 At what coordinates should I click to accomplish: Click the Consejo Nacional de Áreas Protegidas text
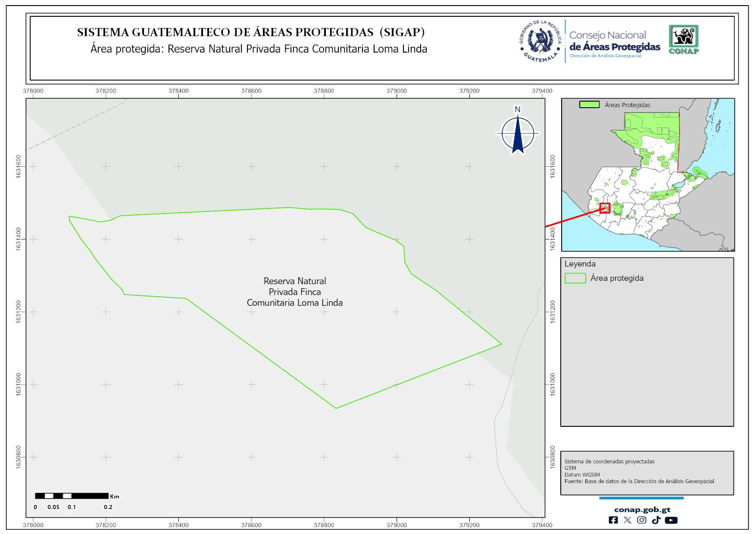click(614, 41)
